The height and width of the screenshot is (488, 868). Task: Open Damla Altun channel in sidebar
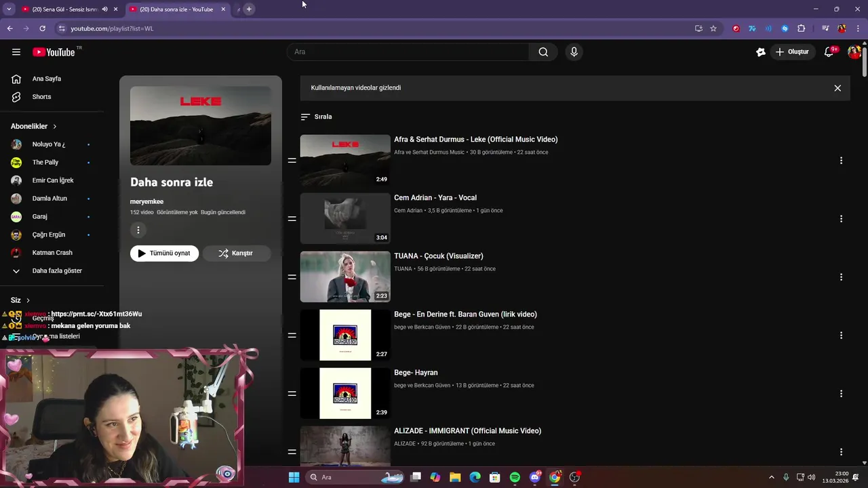[x=50, y=199]
